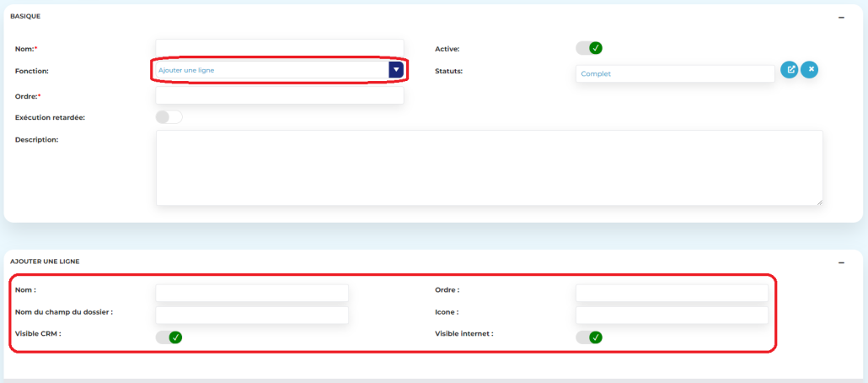Viewport: 868px width, 383px height.
Task: Click the Ordre field under Ajouter une ligne
Action: [x=672, y=293]
